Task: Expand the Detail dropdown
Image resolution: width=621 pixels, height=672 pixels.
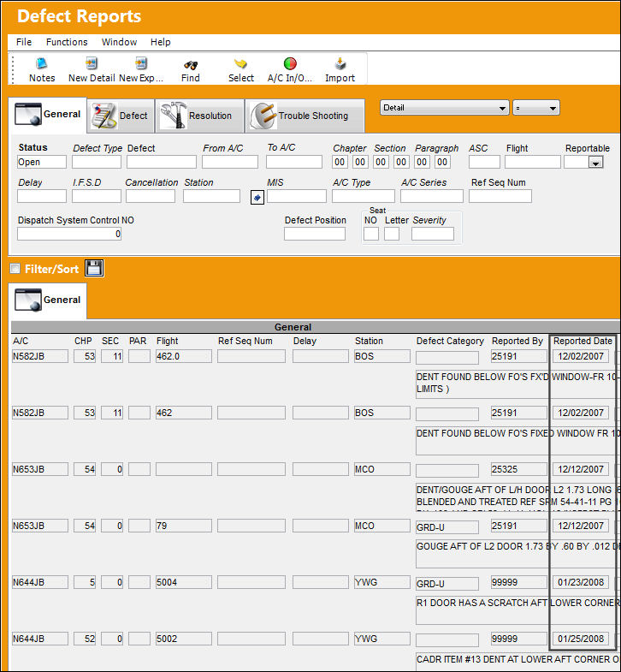Action: pyautogui.click(x=444, y=108)
